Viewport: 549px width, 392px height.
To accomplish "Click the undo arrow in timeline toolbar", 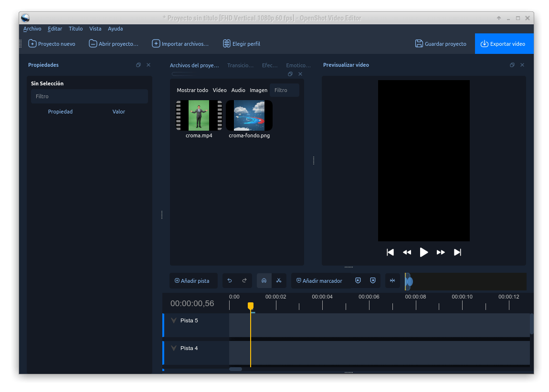I will click(230, 281).
